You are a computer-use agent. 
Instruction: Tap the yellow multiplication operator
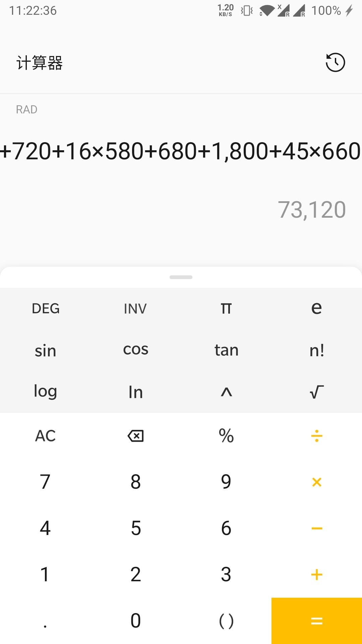[x=317, y=482]
